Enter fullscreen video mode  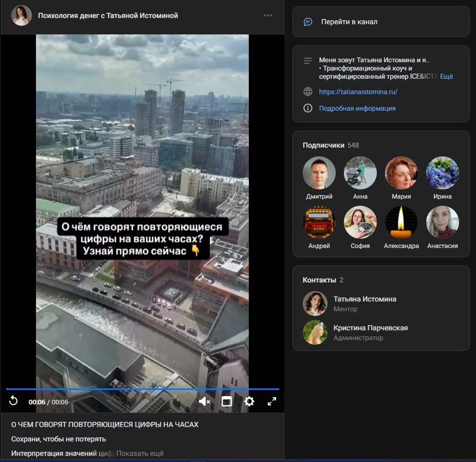tap(272, 402)
